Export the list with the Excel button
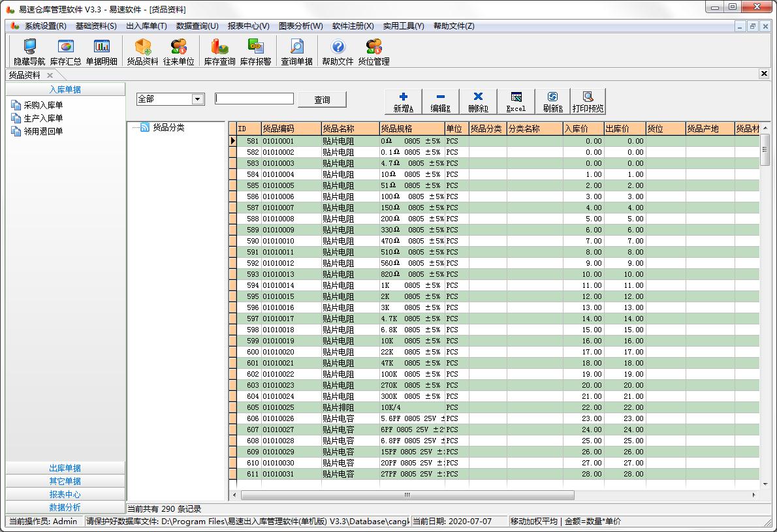The height and width of the screenshot is (532, 777). (516, 102)
